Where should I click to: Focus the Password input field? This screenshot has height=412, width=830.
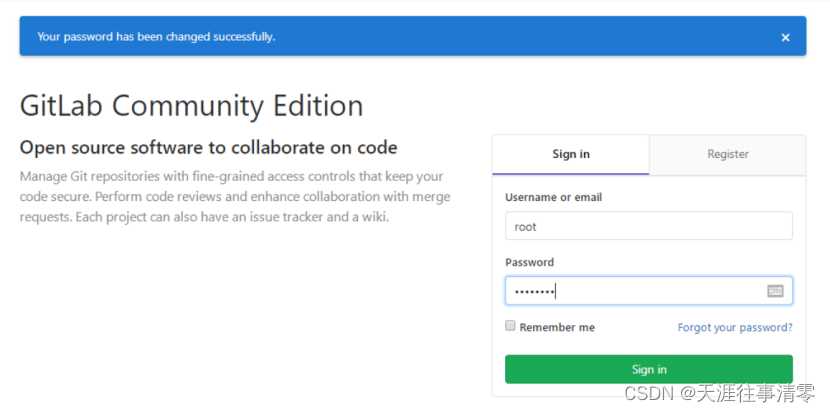click(649, 291)
